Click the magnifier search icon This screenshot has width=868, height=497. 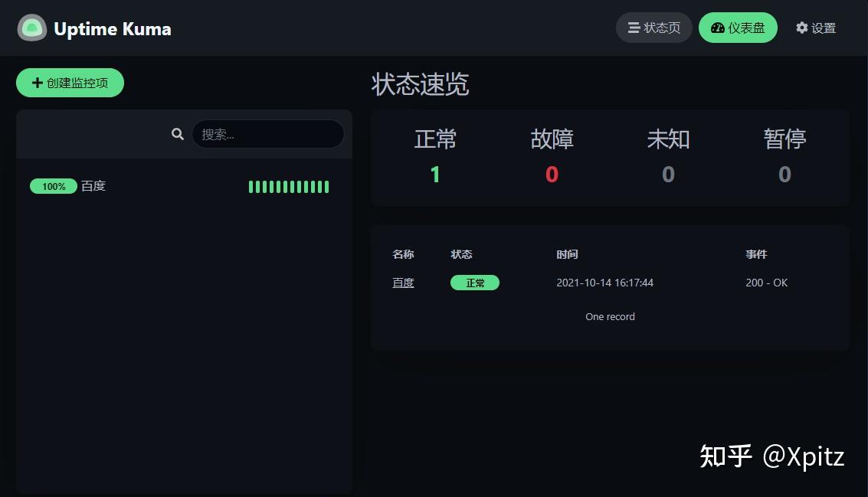tap(177, 133)
